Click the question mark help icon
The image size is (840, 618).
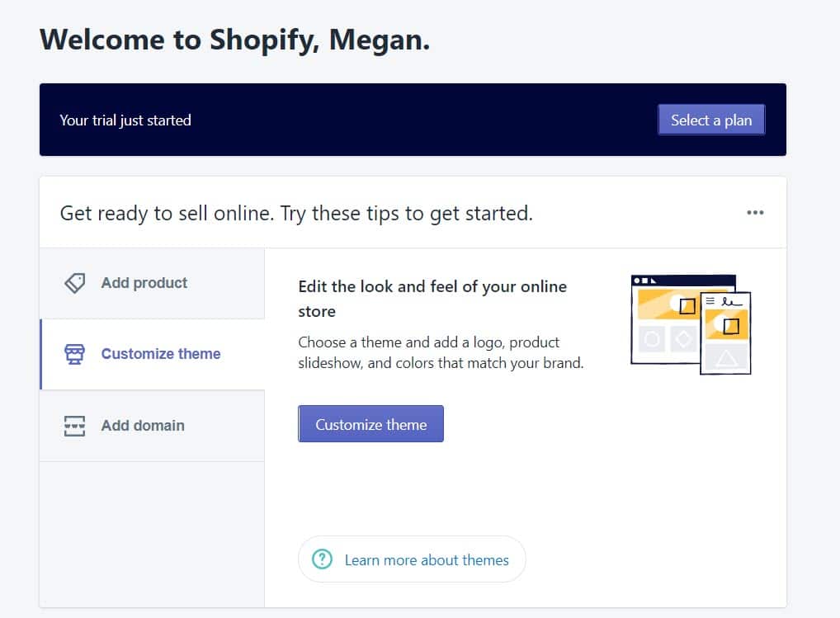point(322,559)
